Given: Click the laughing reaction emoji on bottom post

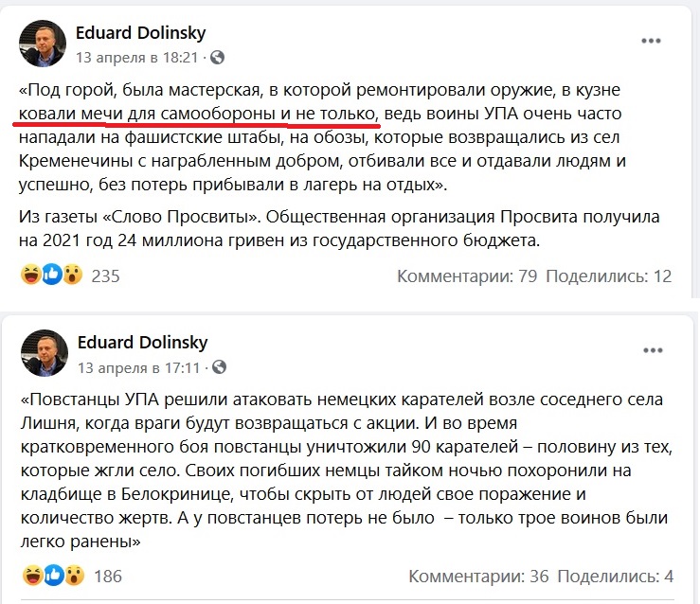Looking at the screenshot, I should click(29, 575).
